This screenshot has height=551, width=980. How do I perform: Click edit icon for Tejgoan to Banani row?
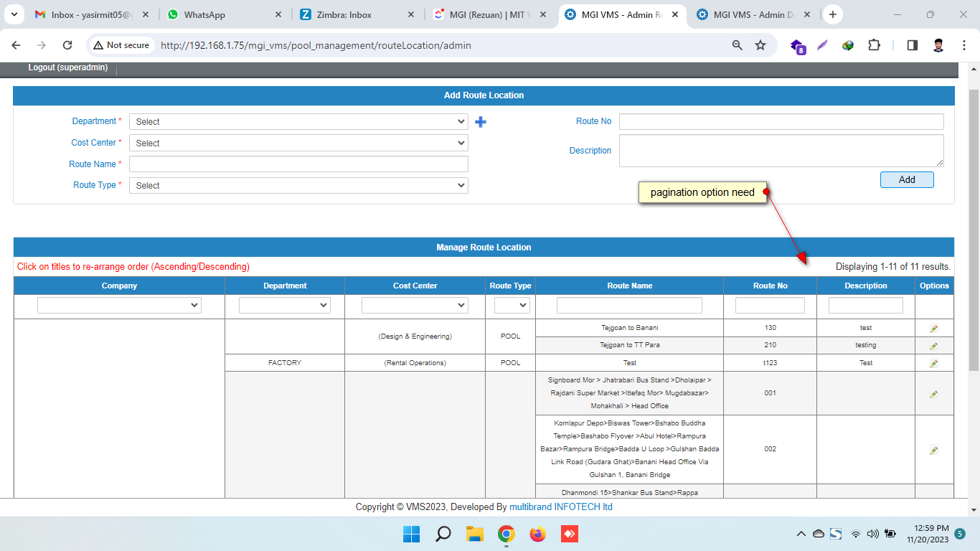click(933, 329)
